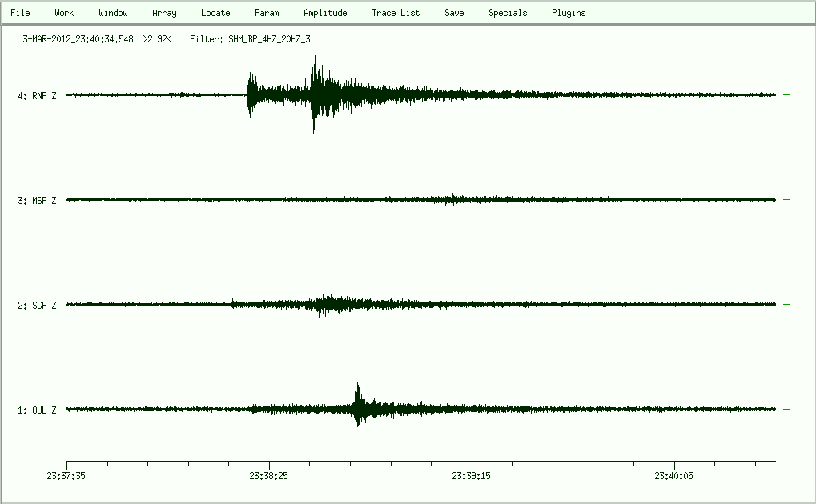Click the 23:38:25 time axis label

coord(270,475)
